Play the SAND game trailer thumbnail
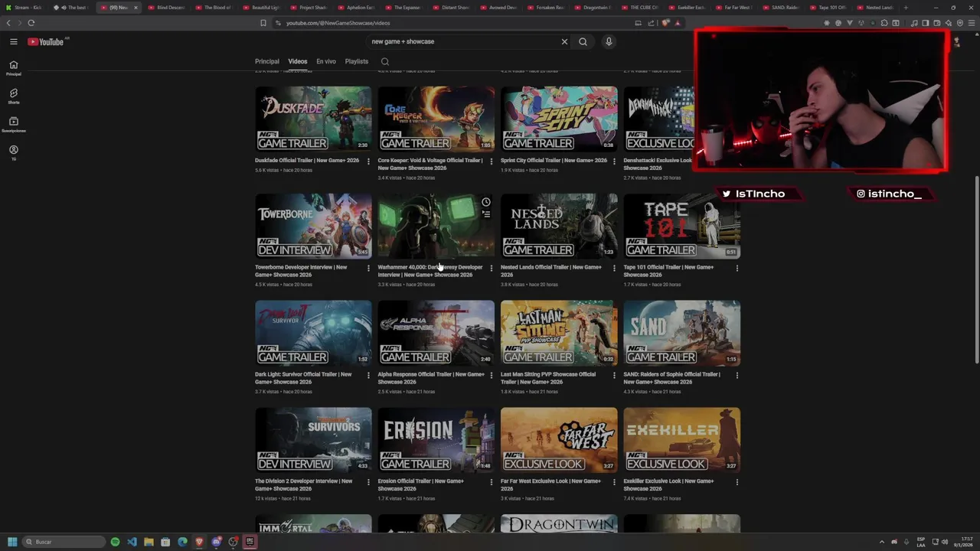This screenshot has height=551, width=980. (x=681, y=333)
